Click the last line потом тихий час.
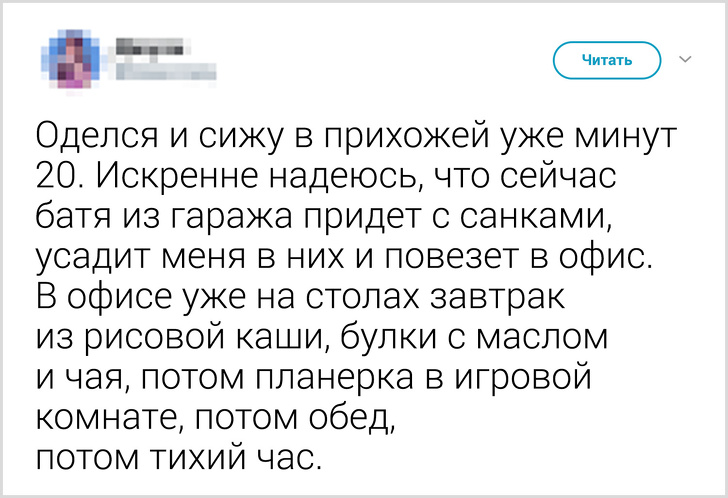 [178, 457]
